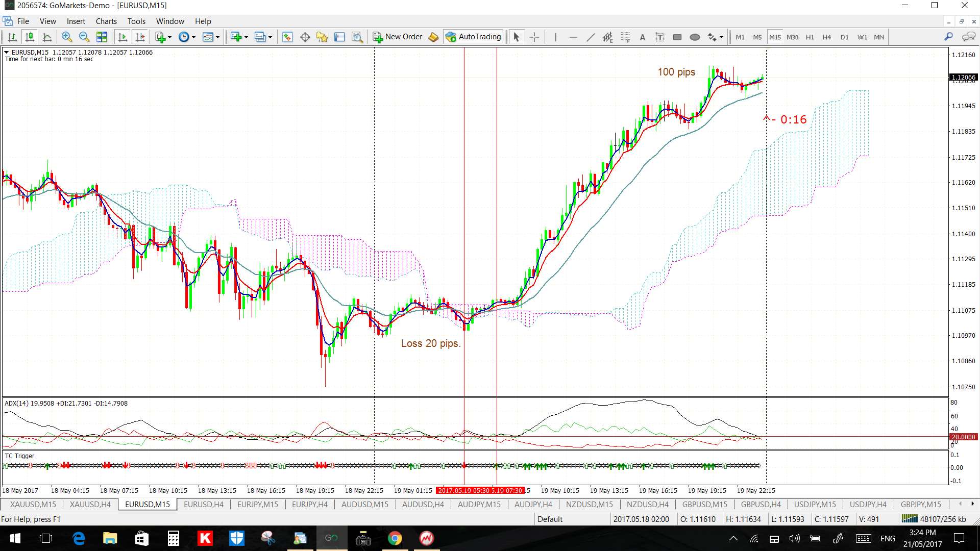Select the Fibonacci retracement tool
This screenshot has height=551, width=980.
[x=625, y=37]
